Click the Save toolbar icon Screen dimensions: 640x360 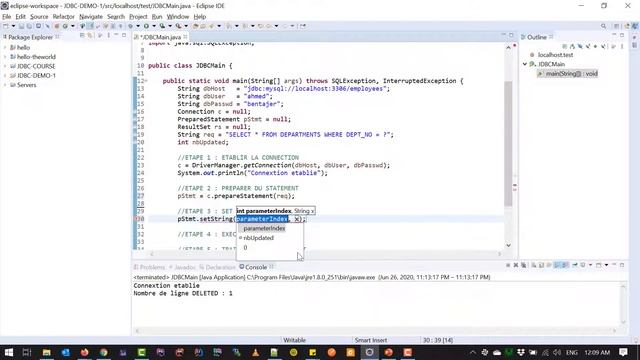[x=22, y=26]
